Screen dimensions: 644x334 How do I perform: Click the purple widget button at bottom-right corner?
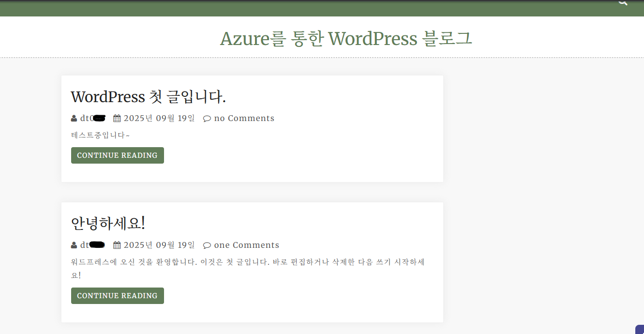point(640,329)
